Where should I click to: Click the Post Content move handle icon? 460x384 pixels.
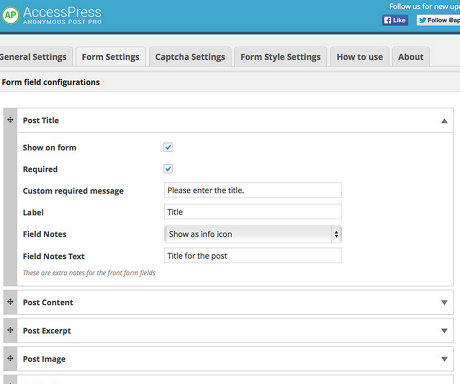pyautogui.click(x=10, y=302)
